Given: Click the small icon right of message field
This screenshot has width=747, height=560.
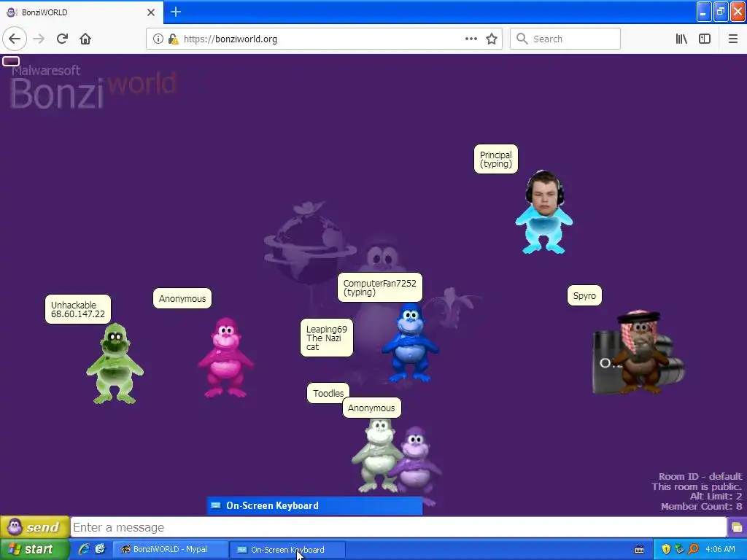Looking at the screenshot, I should [737, 528].
